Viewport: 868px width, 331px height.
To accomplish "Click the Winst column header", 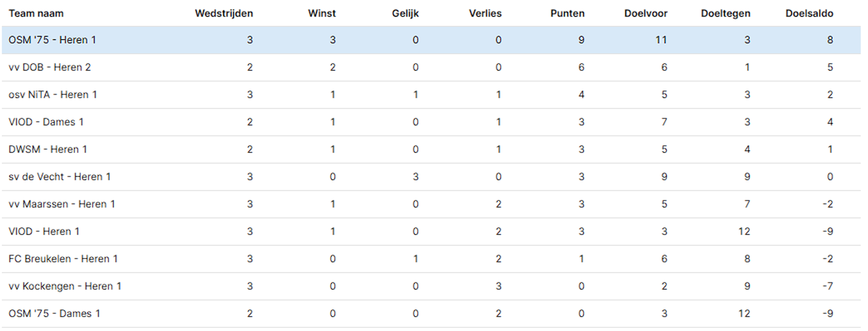I will [322, 14].
